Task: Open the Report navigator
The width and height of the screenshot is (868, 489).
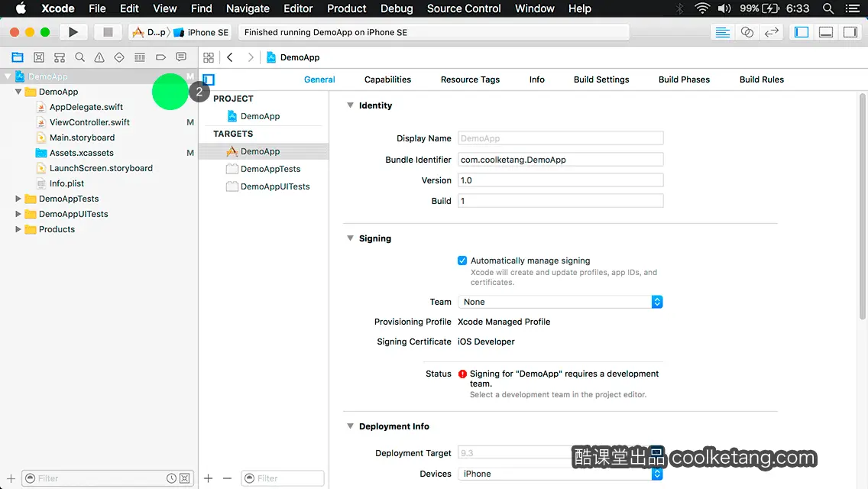Action: pos(181,57)
